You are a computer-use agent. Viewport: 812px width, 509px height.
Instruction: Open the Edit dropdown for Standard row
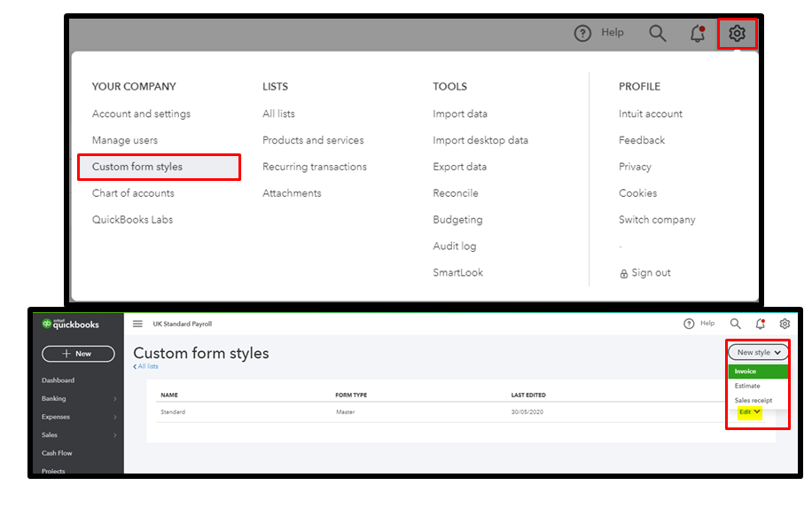(x=749, y=412)
